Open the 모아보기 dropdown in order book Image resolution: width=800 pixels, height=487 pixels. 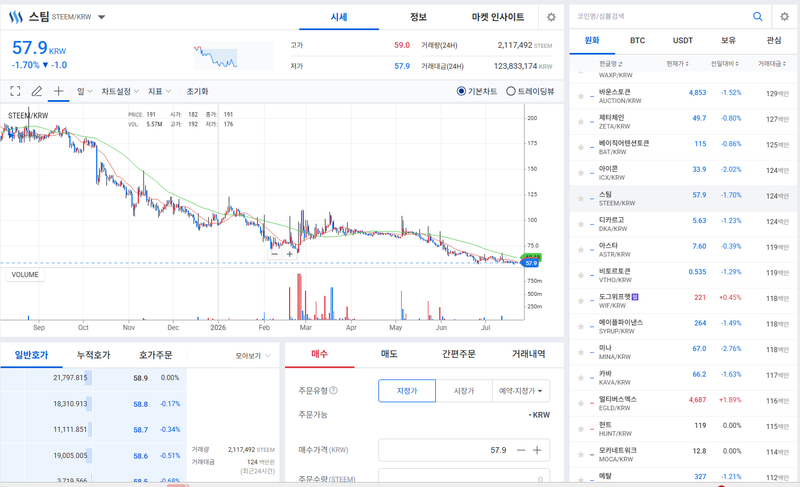tap(253, 355)
